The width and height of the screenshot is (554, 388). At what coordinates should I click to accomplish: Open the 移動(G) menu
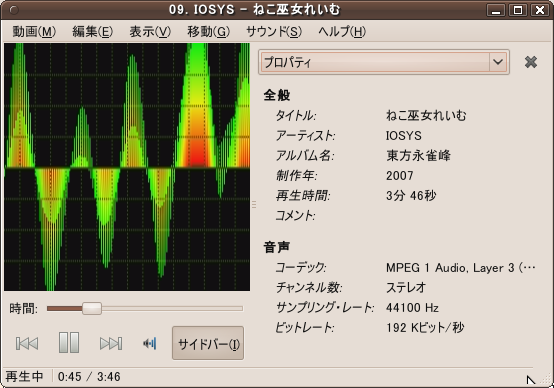tap(208, 32)
